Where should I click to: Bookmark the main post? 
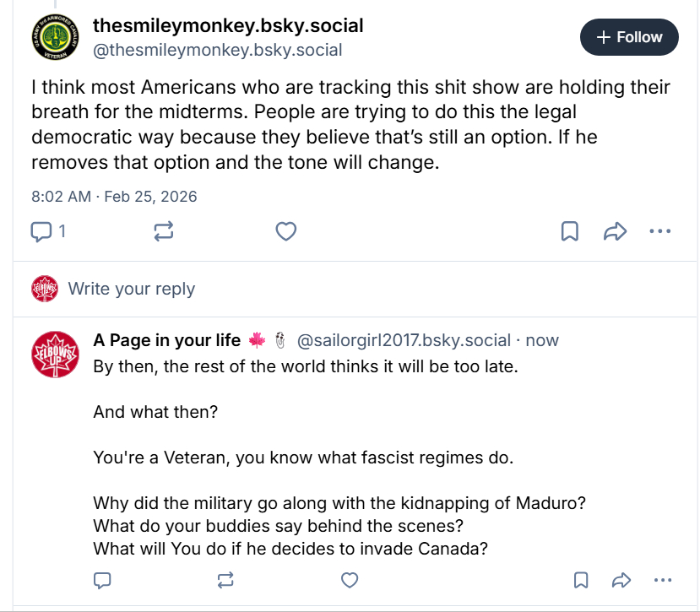[x=570, y=231]
